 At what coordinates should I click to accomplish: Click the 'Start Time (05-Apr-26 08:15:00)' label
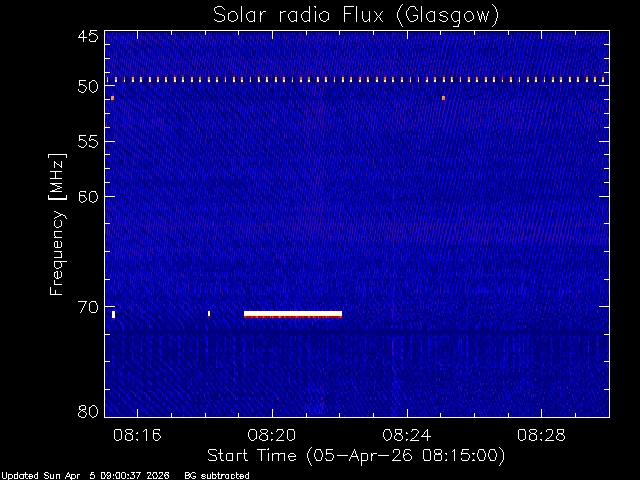[x=356, y=456]
